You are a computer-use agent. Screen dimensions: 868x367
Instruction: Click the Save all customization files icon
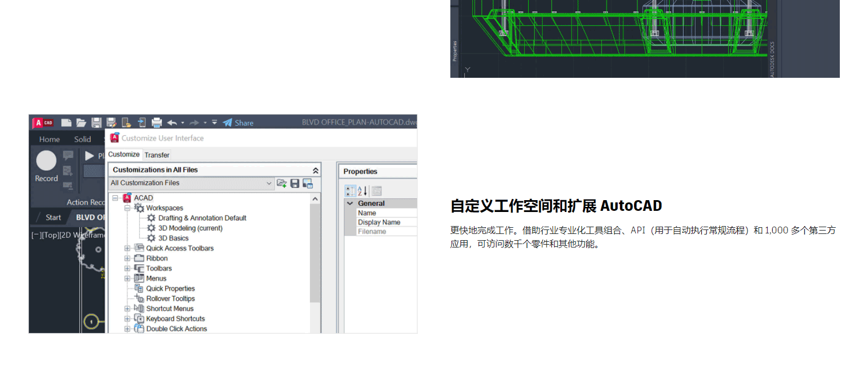click(295, 183)
